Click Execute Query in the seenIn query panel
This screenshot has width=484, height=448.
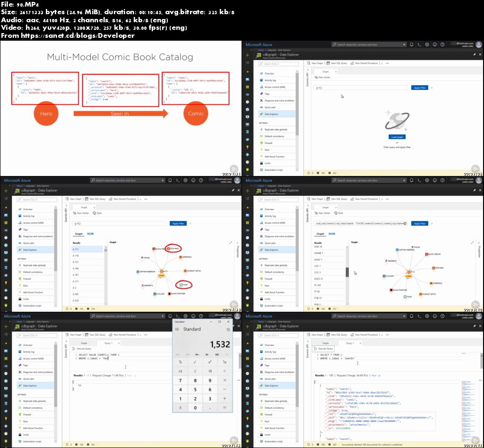point(323,349)
